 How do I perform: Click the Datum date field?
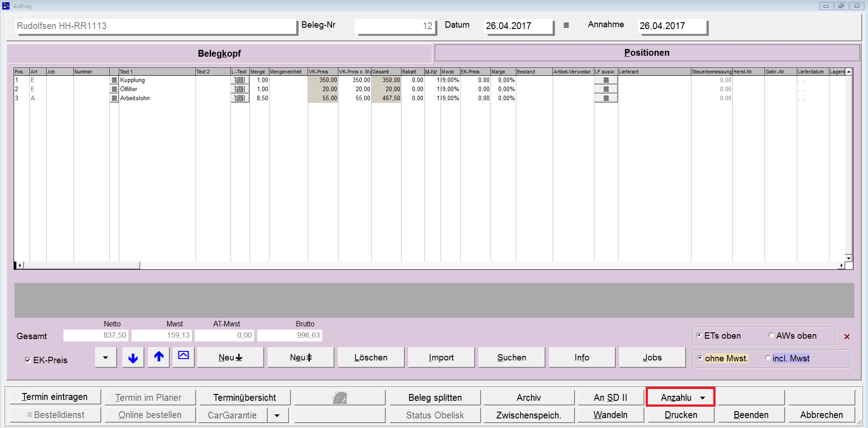(519, 26)
